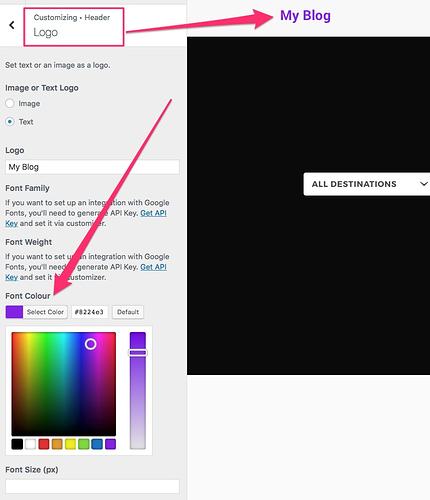430x500 pixels.
Task: Pick the black palette swatch
Action: pyautogui.click(x=17, y=444)
